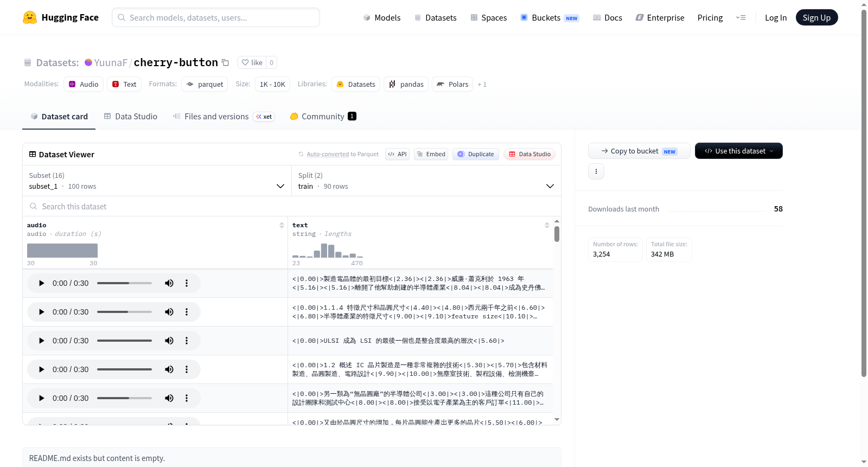
Task: Open audio options in the 1.1.4 row
Action: point(187,312)
